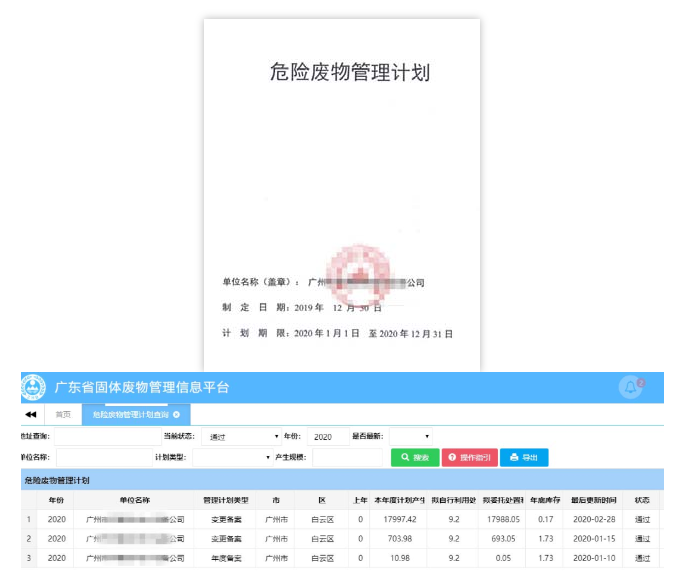Click the value 693.05 in row 2
Screen dimensions: 675x581
(x=503, y=539)
